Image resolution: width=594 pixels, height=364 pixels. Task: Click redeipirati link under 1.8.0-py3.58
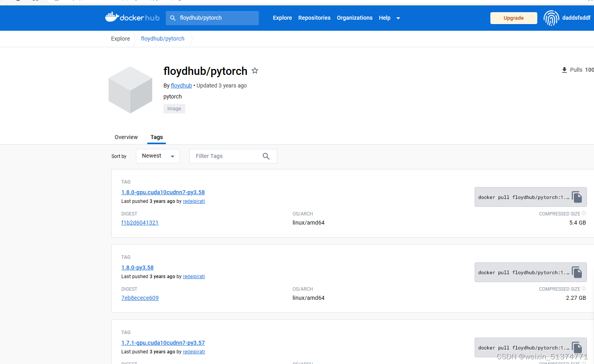coord(194,277)
